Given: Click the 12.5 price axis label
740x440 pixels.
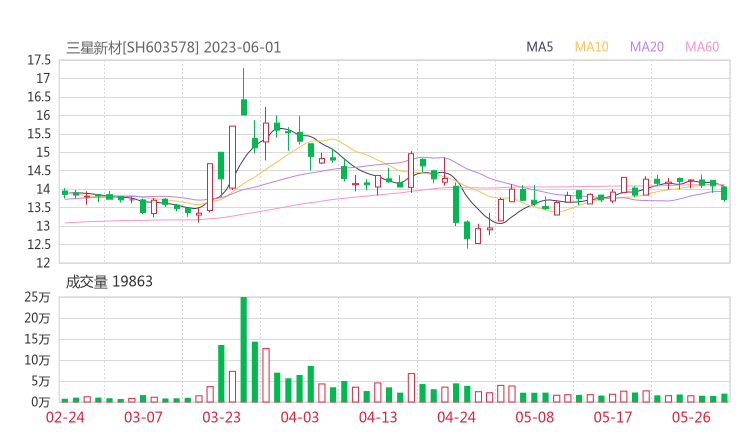Looking at the screenshot, I should (x=39, y=245).
